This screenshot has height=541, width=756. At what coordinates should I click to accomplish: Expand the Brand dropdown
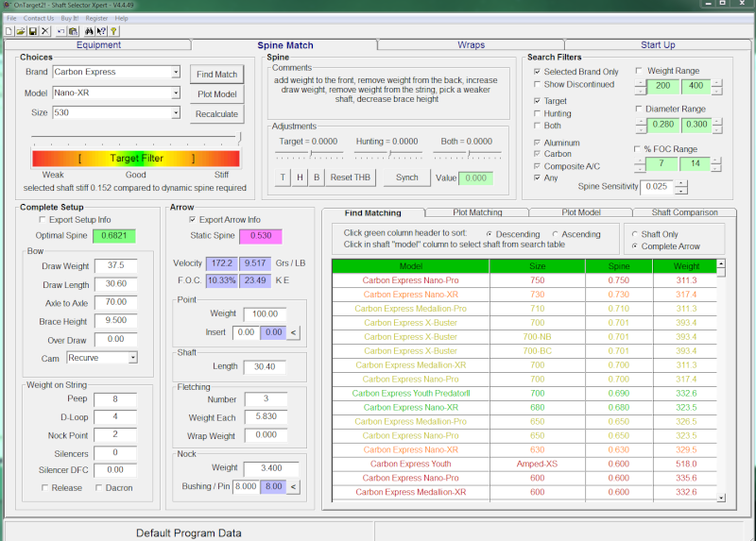(x=176, y=72)
